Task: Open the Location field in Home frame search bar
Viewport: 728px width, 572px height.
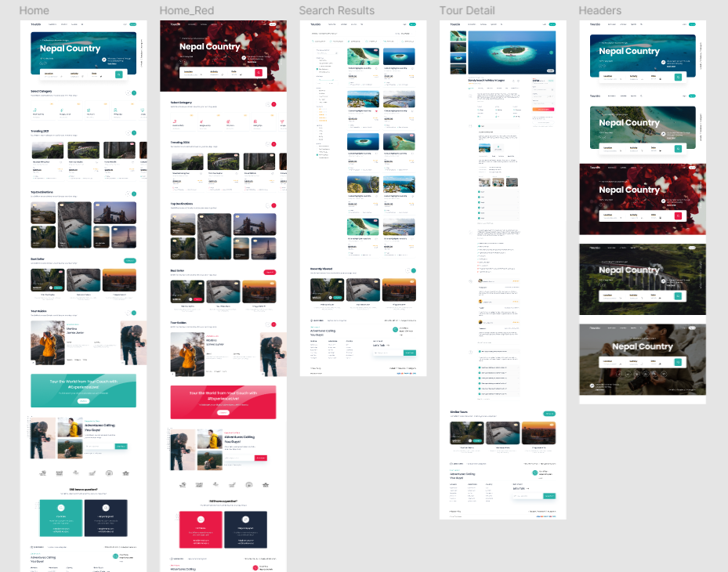Action: (50, 74)
